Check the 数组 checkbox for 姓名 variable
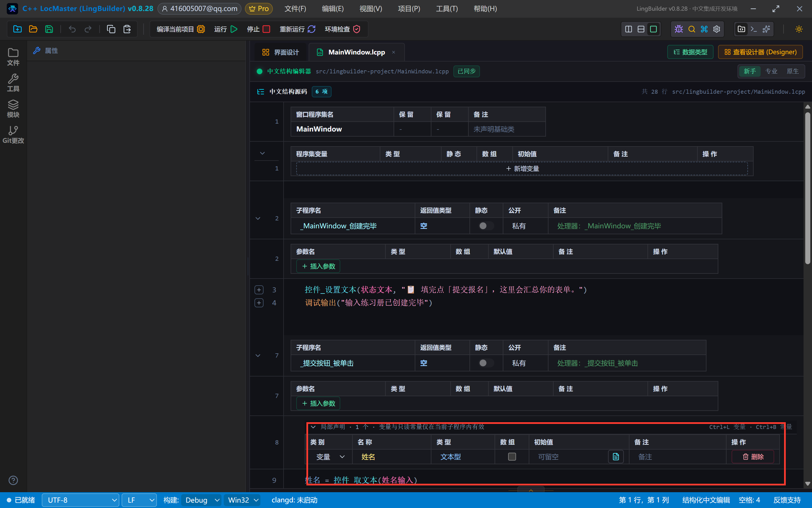Screen dimensions: 812x508 tap(512, 457)
